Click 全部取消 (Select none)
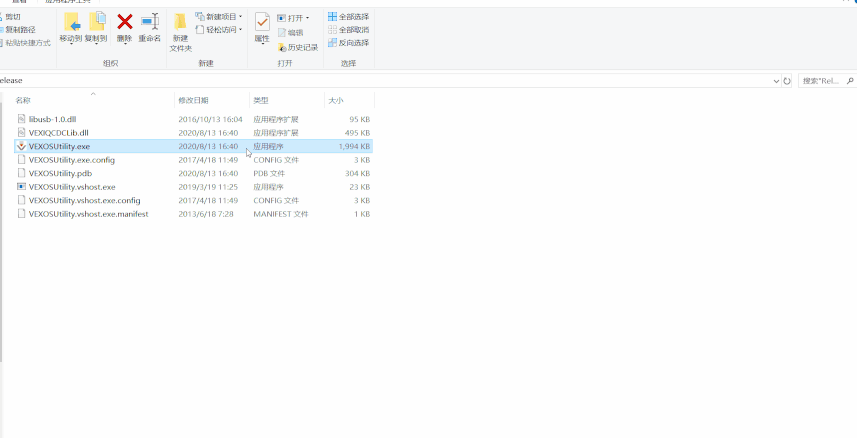The width and height of the screenshot is (857, 438). (349, 30)
